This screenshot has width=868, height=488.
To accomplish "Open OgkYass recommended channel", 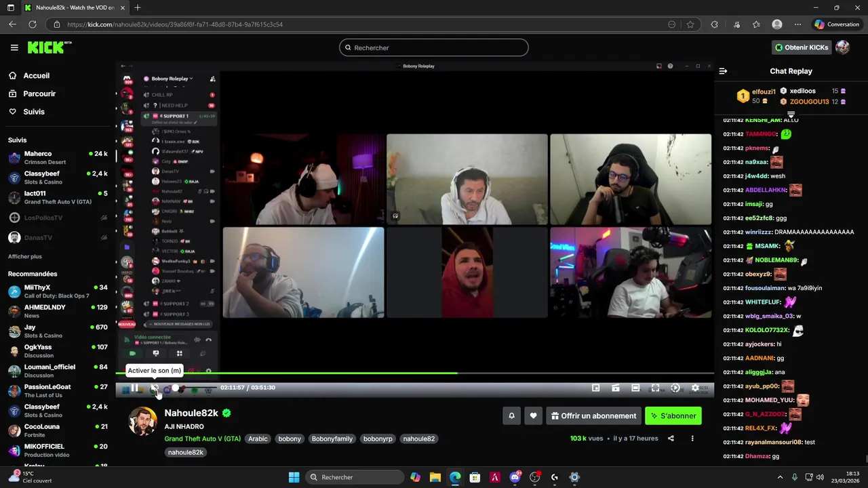I will coord(58,351).
